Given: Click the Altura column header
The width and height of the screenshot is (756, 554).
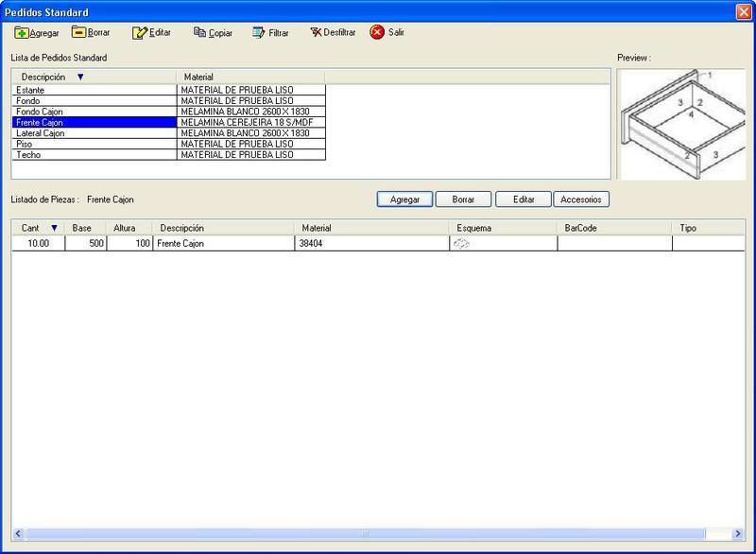Looking at the screenshot, I should click(129, 228).
